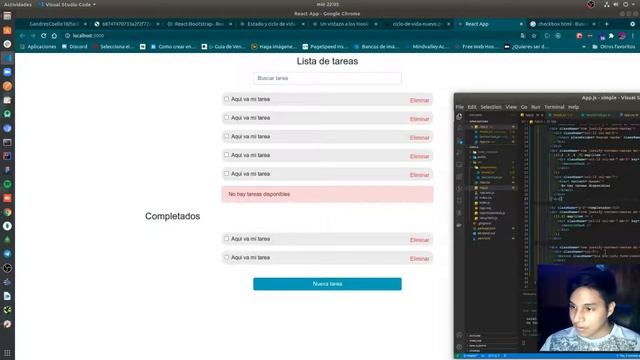This screenshot has height=360, width=640.
Task: Open the Otros favoritos bookmarks folder
Action: point(613,47)
